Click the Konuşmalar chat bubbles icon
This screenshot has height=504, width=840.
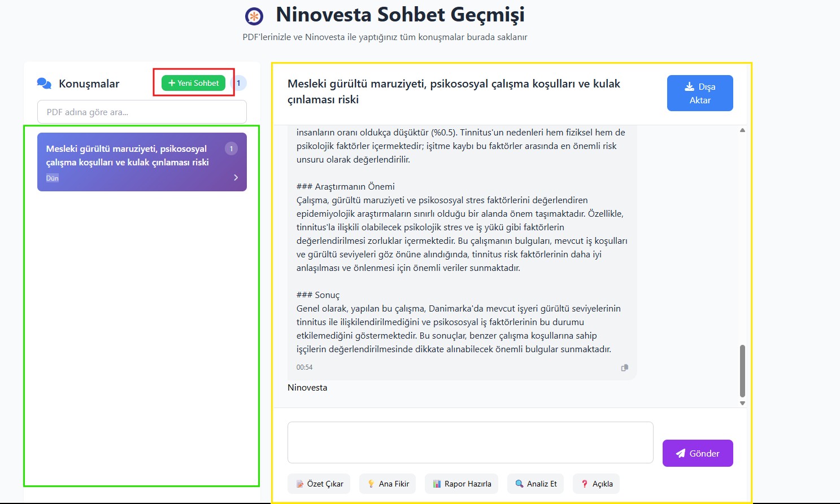[x=44, y=84]
